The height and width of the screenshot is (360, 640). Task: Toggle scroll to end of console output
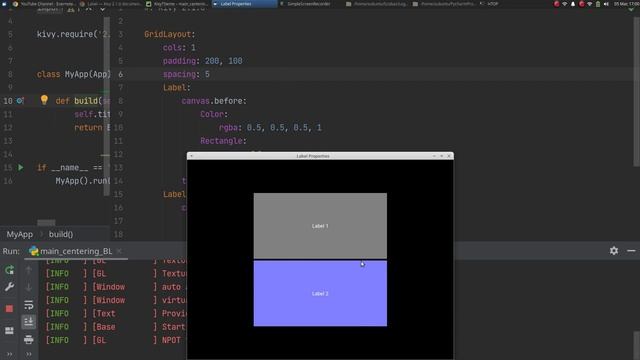coord(29,322)
